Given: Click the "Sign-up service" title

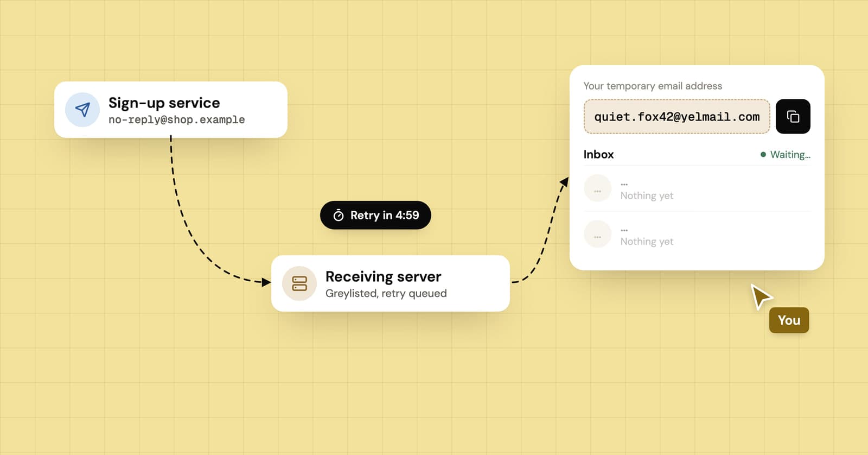Looking at the screenshot, I should [x=164, y=103].
